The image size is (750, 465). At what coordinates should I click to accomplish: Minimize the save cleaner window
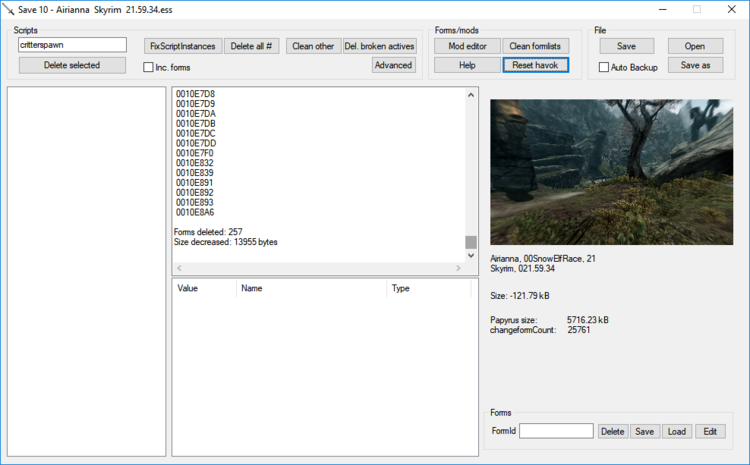click(x=662, y=10)
